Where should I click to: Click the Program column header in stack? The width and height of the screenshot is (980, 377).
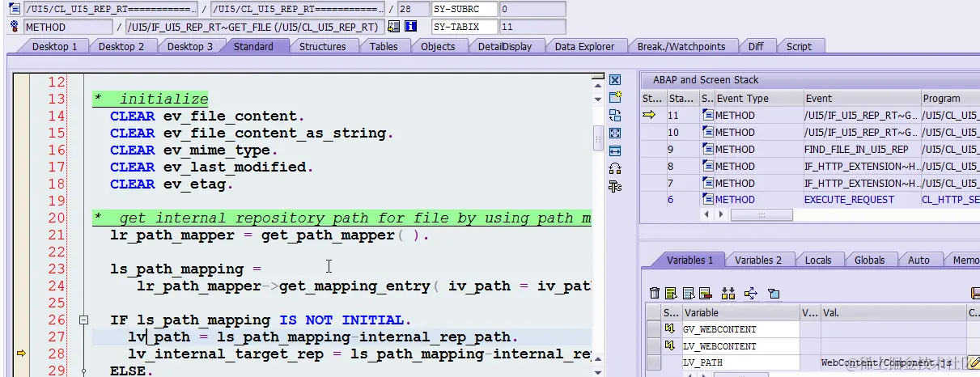(x=950, y=98)
